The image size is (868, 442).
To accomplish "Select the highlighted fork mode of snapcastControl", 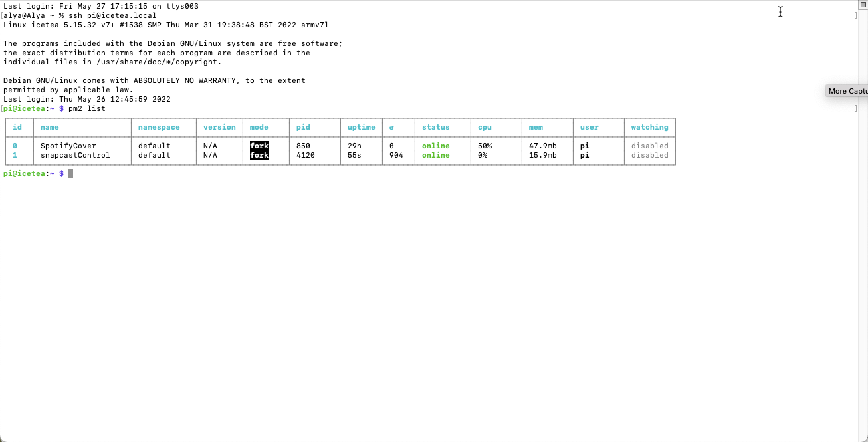I will [x=259, y=155].
